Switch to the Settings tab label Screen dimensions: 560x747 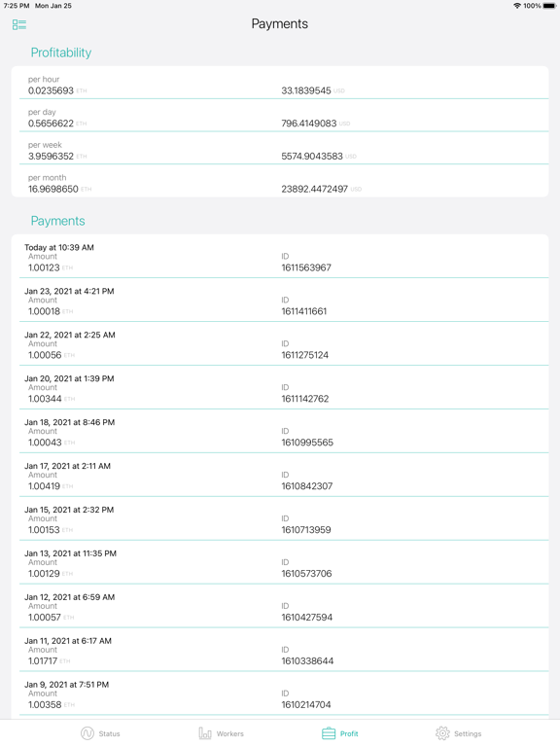tap(468, 733)
